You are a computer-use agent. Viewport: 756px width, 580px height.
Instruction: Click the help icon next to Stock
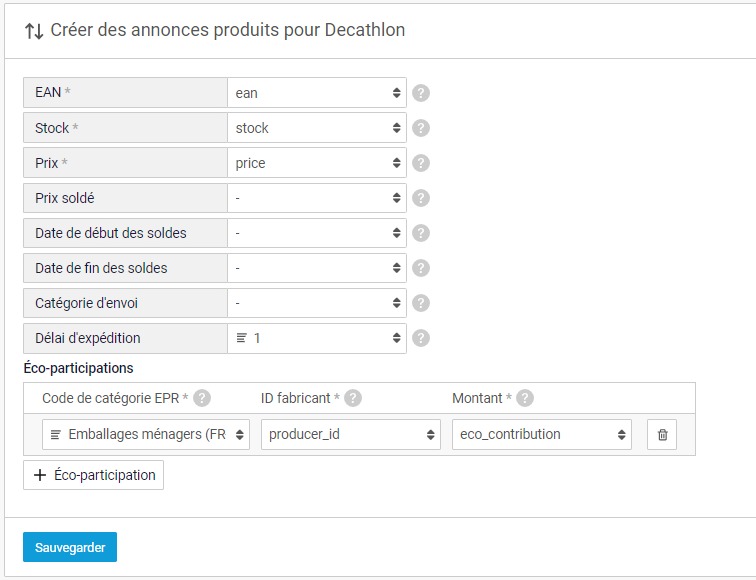[x=421, y=128]
